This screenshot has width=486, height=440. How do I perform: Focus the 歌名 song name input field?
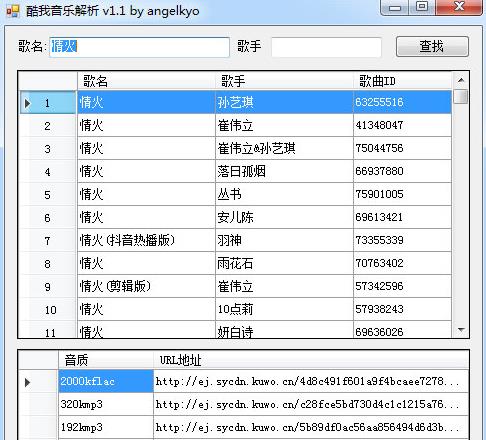[139, 47]
